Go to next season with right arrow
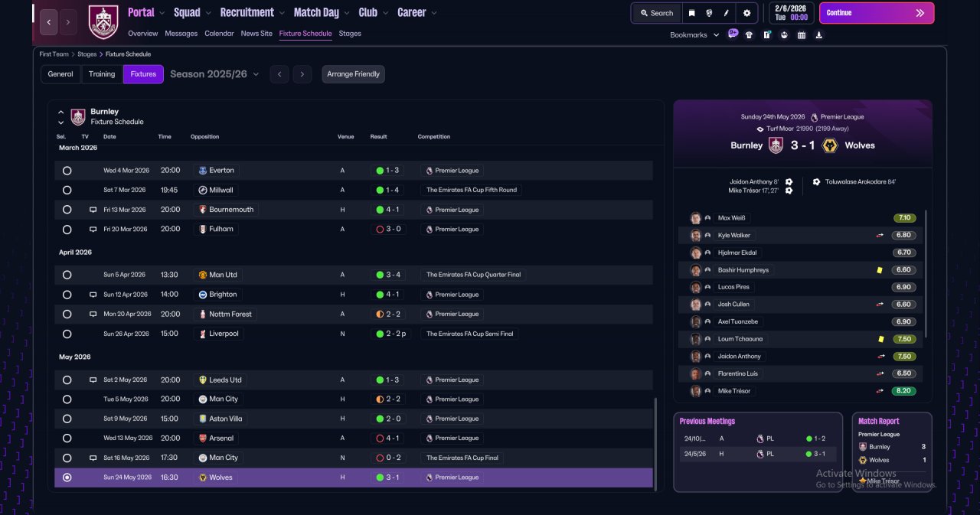Viewport: 980px width, 515px height. tap(302, 74)
